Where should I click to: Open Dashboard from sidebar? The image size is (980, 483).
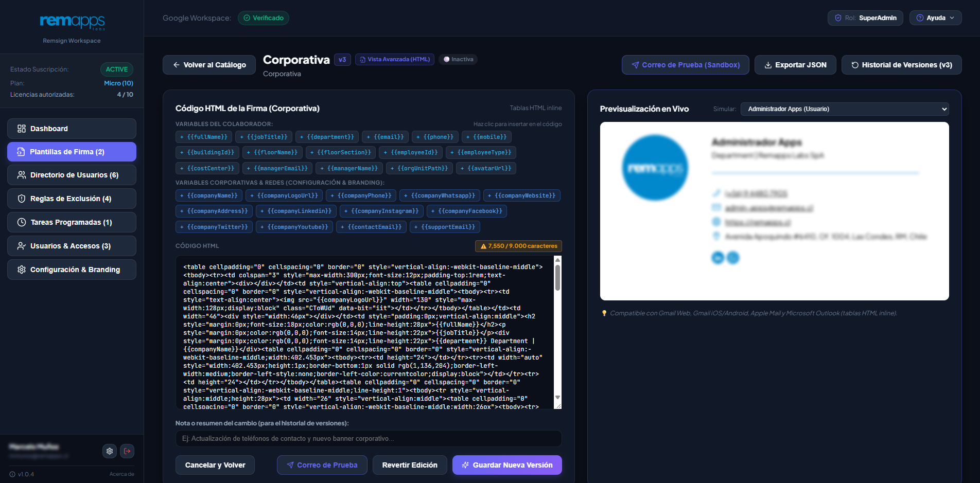click(x=72, y=129)
